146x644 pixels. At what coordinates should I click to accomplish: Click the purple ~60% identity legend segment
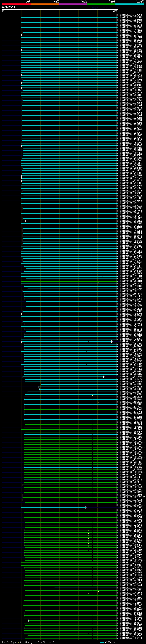[x=73, y=4]
